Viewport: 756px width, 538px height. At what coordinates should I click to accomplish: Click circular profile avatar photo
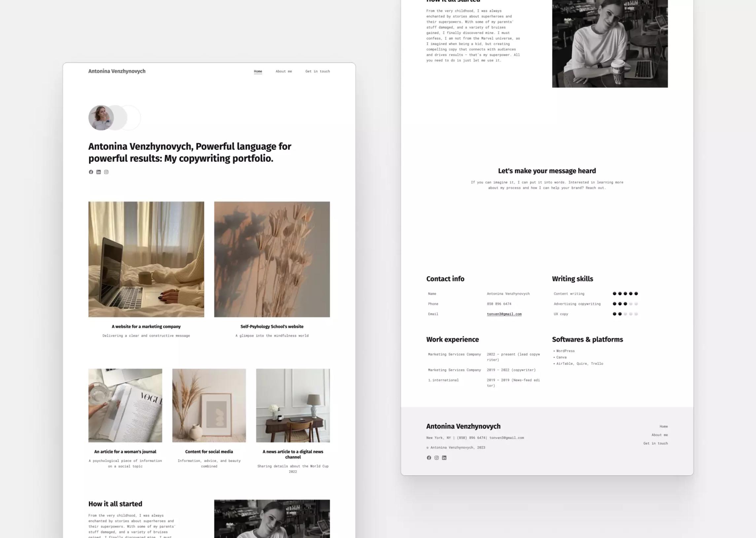tap(101, 118)
